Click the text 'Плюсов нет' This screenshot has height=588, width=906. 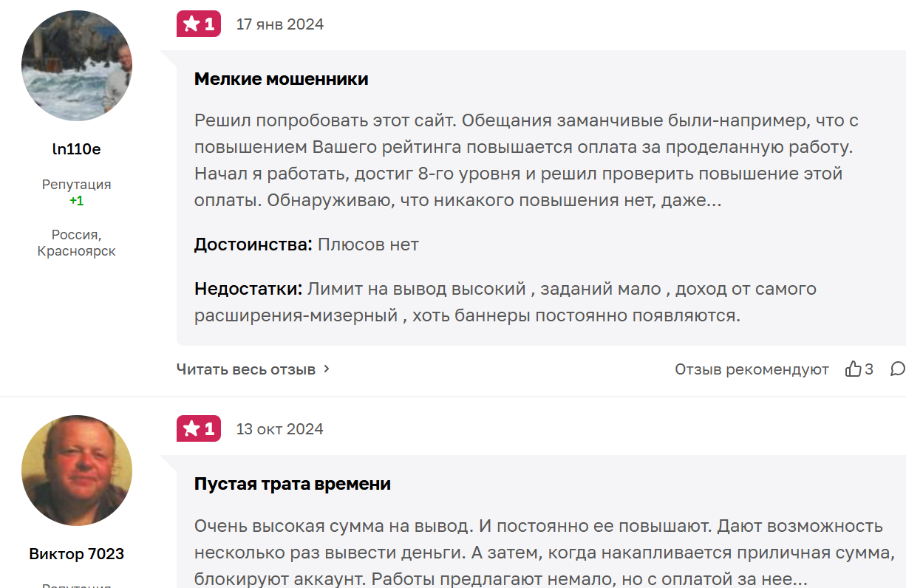(x=368, y=245)
